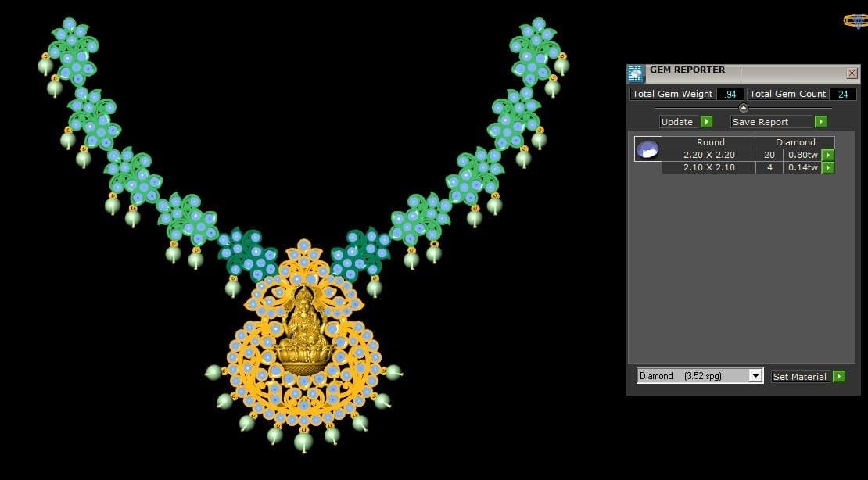Close the Gem Reporter panel

coord(852,73)
